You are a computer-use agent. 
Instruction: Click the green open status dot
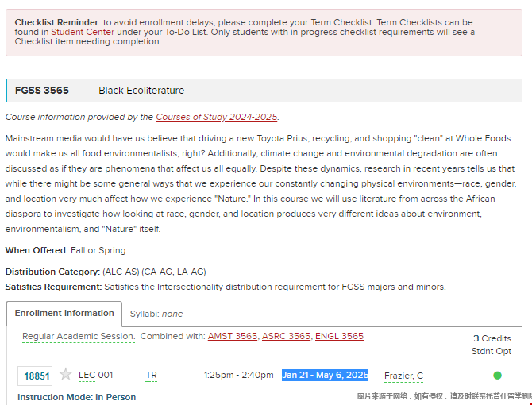[497, 376]
